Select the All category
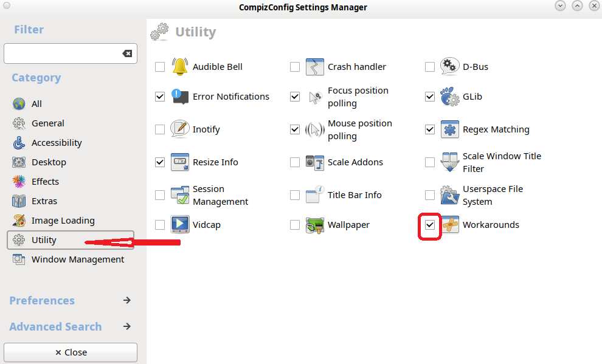This screenshot has height=364, width=602. pyautogui.click(x=71, y=104)
